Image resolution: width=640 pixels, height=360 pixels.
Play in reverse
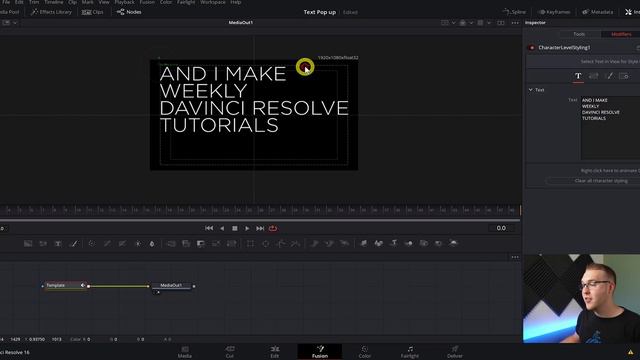click(222, 228)
